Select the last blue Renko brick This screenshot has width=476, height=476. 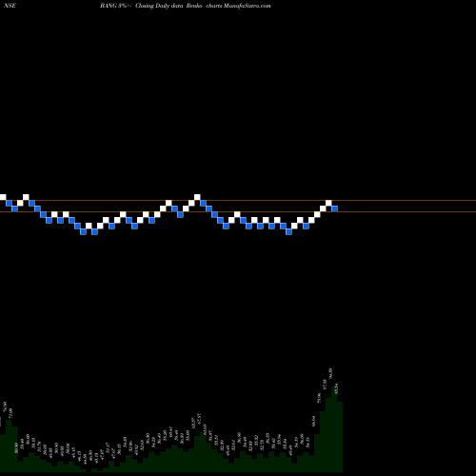(x=334, y=208)
